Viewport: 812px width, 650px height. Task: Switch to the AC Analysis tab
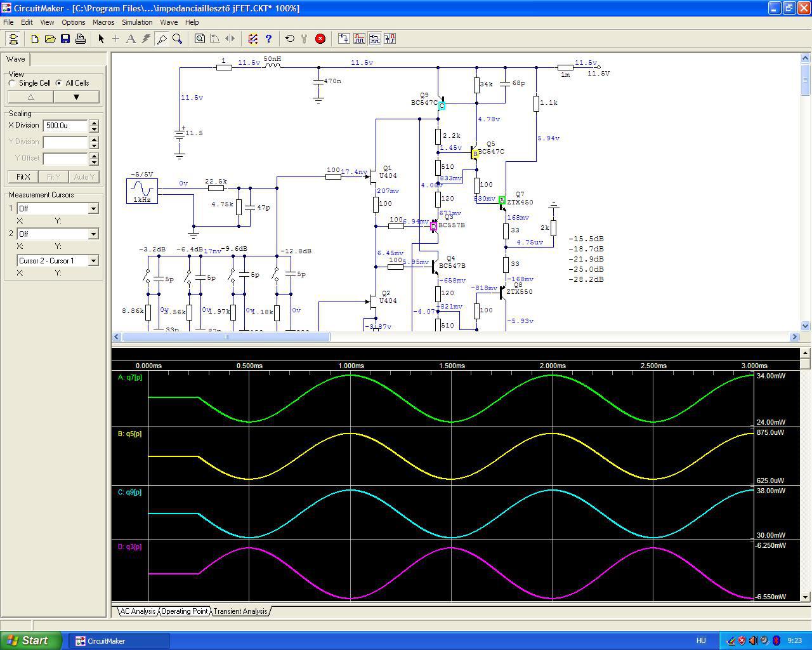pyautogui.click(x=138, y=611)
